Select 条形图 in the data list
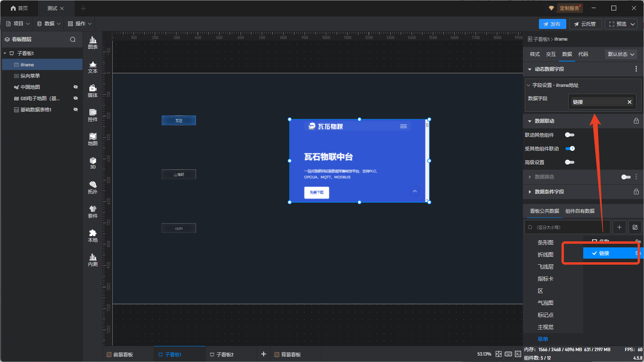Screen dimensions: 644x362 pyautogui.click(x=545, y=243)
